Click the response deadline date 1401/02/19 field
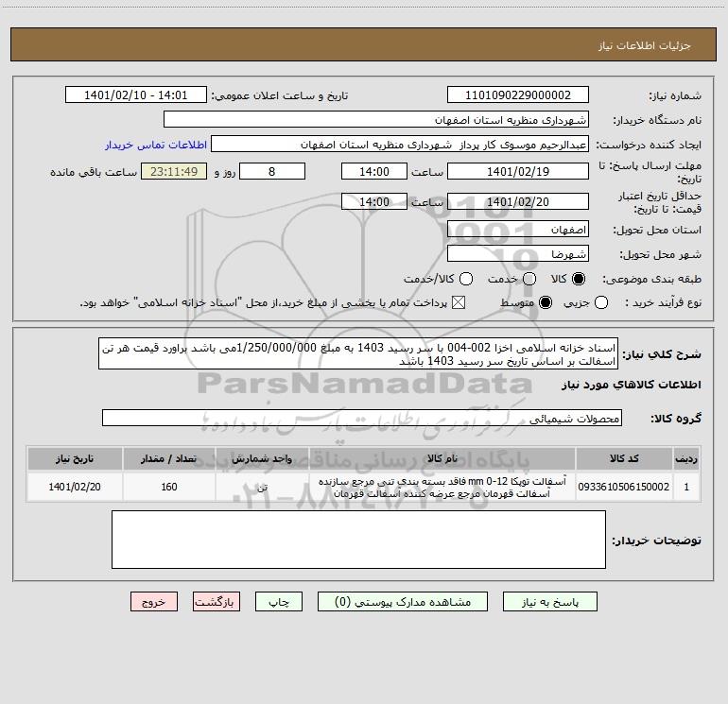The width and height of the screenshot is (728, 704). coord(518,172)
